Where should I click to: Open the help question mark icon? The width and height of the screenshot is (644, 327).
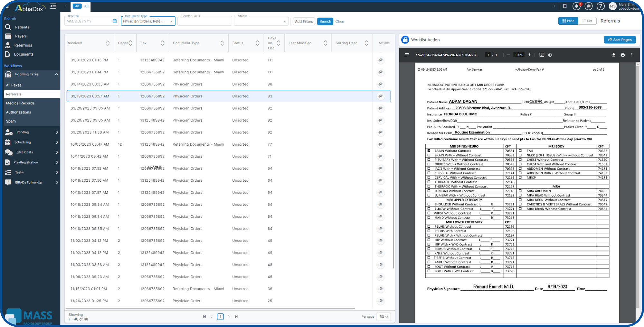[x=601, y=6]
